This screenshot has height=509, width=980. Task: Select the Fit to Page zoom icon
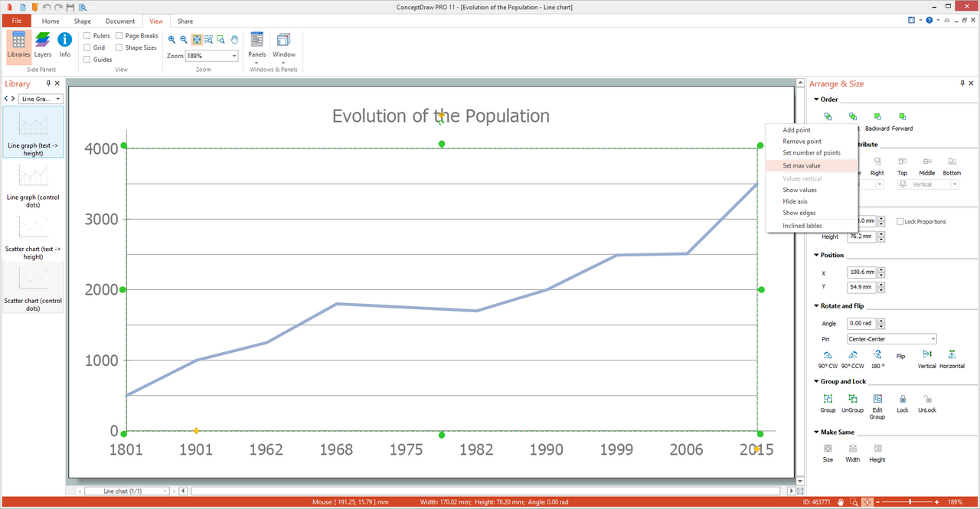pos(197,39)
